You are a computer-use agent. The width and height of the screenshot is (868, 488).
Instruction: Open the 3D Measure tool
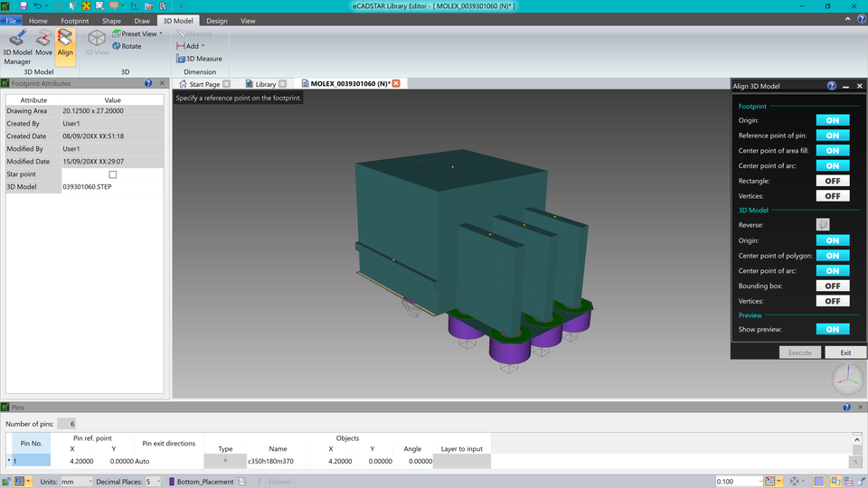pos(203,59)
